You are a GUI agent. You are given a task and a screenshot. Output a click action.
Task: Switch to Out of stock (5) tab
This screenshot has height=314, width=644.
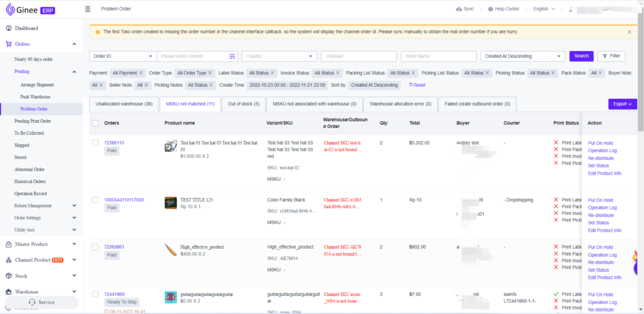(x=243, y=104)
